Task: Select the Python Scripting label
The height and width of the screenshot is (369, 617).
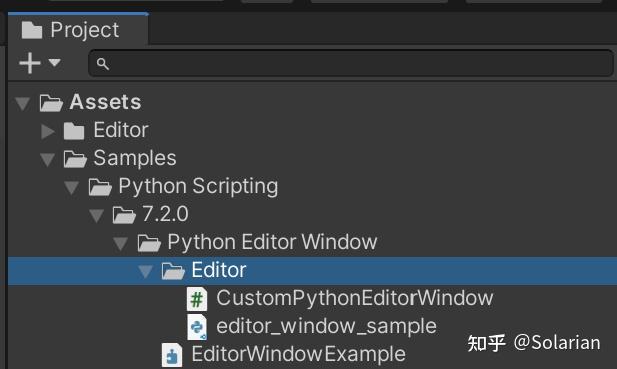Action: [198, 186]
